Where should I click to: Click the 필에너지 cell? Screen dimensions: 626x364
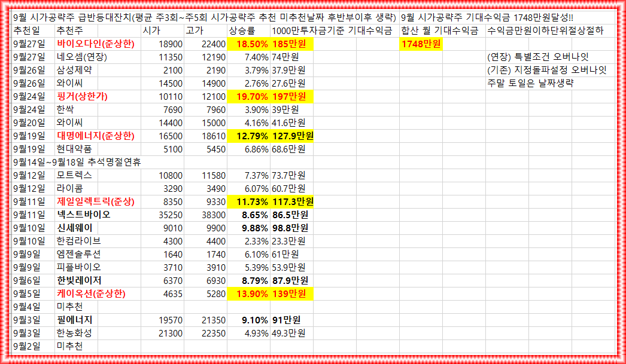click(x=76, y=320)
